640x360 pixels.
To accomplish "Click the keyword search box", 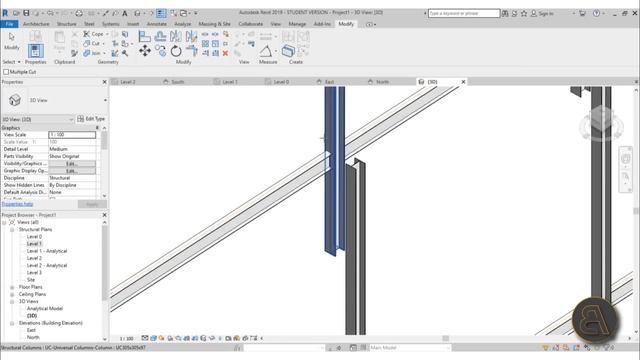I will [x=464, y=13].
